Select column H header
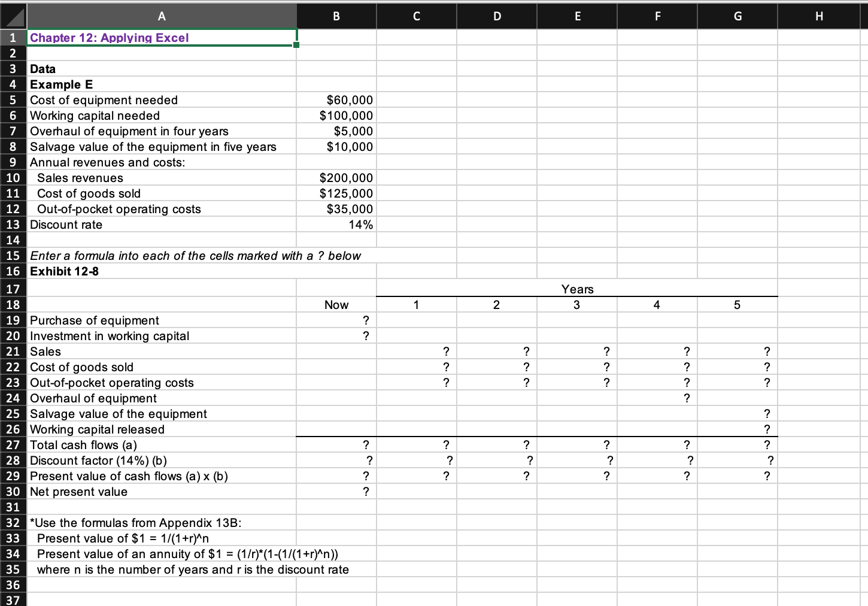Viewport: 868px width, 606px height. click(x=819, y=16)
